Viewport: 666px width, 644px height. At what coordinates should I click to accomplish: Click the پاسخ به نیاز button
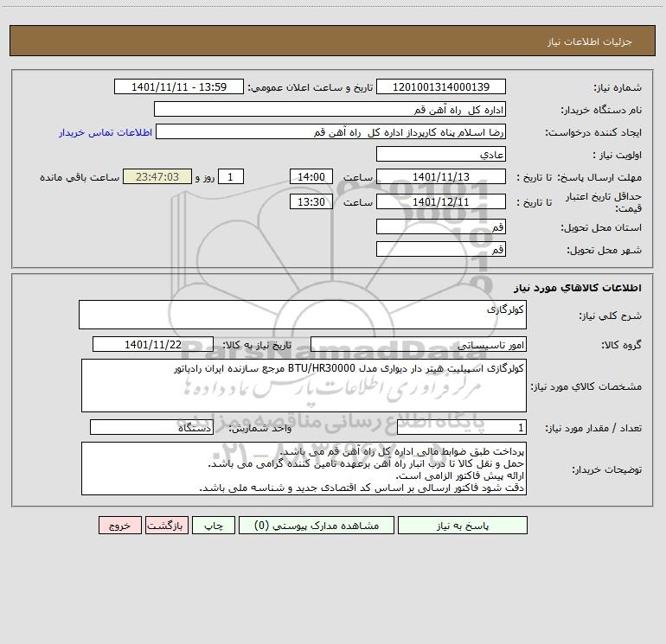point(462,525)
